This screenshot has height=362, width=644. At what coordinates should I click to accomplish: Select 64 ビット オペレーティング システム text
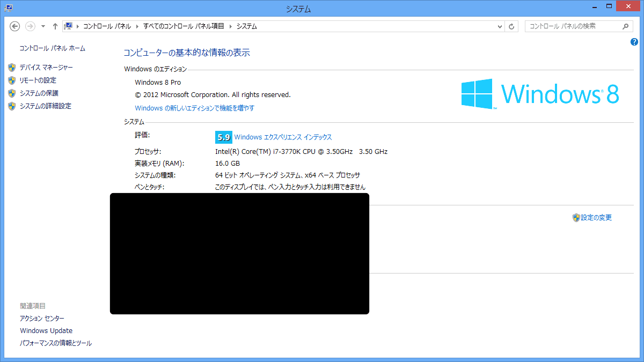click(287, 175)
